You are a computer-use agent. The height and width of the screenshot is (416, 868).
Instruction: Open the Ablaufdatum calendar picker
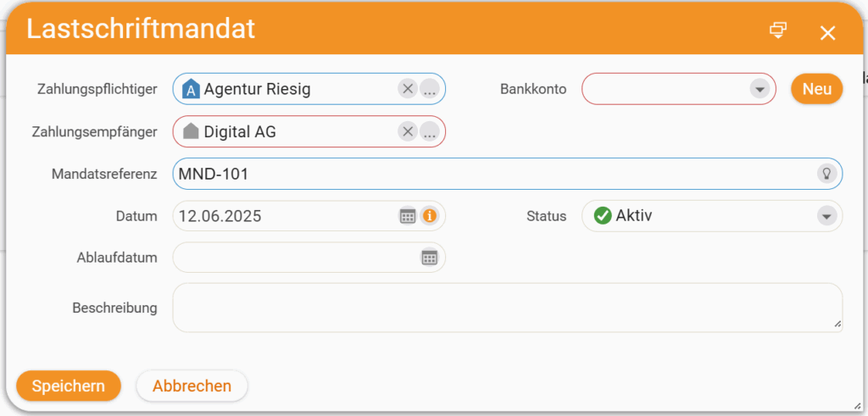click(430, 258)
